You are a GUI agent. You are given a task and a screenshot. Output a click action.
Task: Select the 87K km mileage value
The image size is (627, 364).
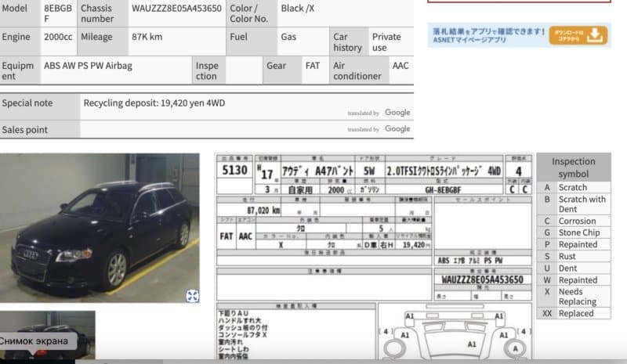coord(147,37)
